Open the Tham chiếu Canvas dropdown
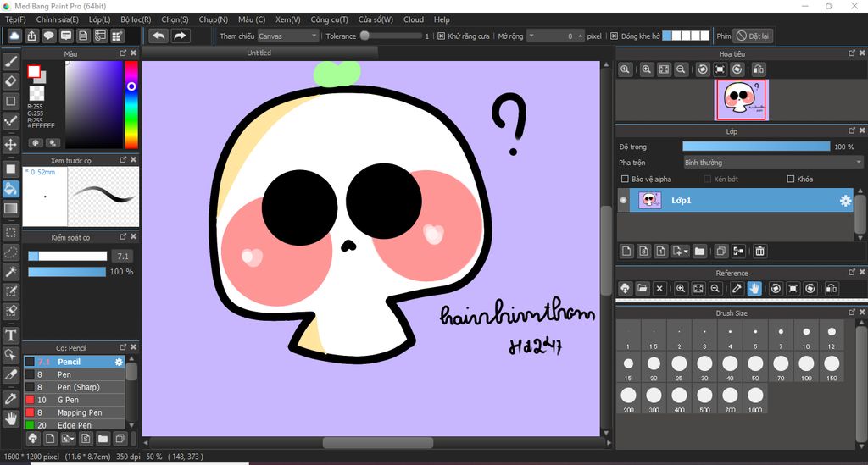The image size is (868, 465). [x=287, y=36]
